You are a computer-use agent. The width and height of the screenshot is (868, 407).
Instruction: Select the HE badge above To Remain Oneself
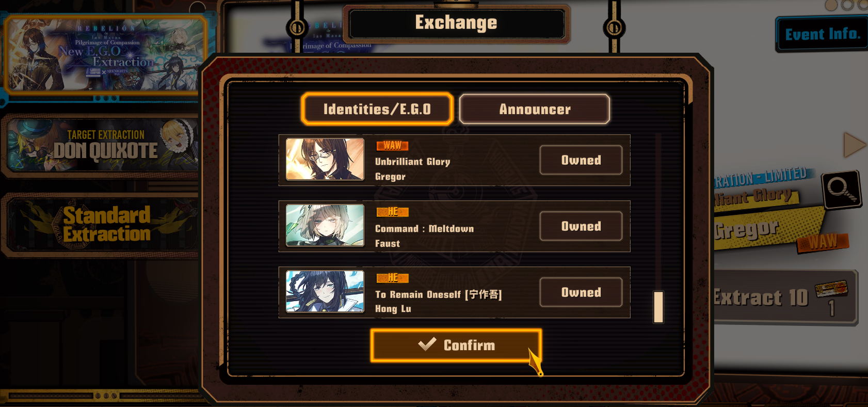pyautogui.click(x=392, y=278)
